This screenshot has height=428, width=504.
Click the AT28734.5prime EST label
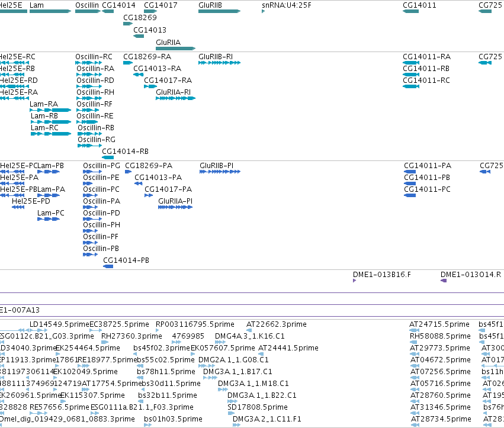point(441,419)
